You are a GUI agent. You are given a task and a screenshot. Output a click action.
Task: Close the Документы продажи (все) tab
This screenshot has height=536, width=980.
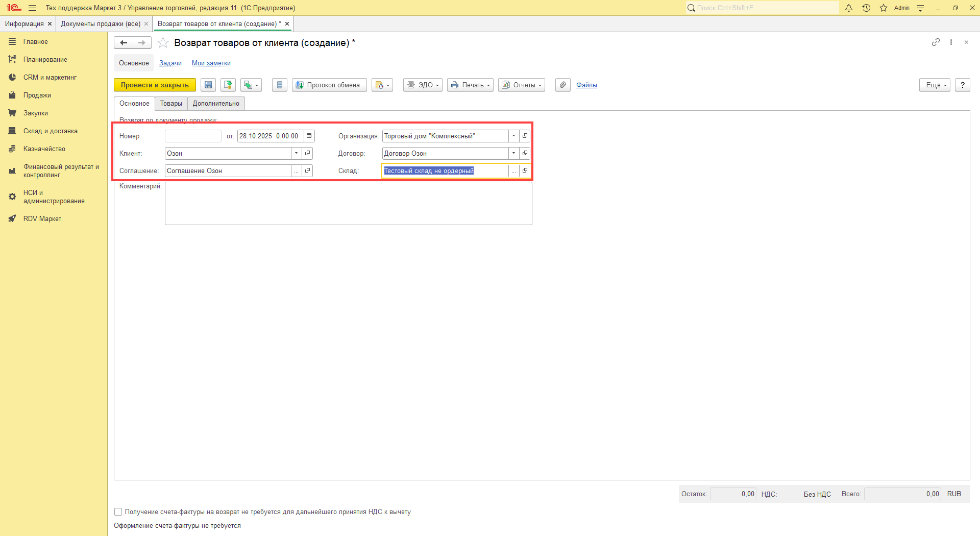tap(146, 24)
